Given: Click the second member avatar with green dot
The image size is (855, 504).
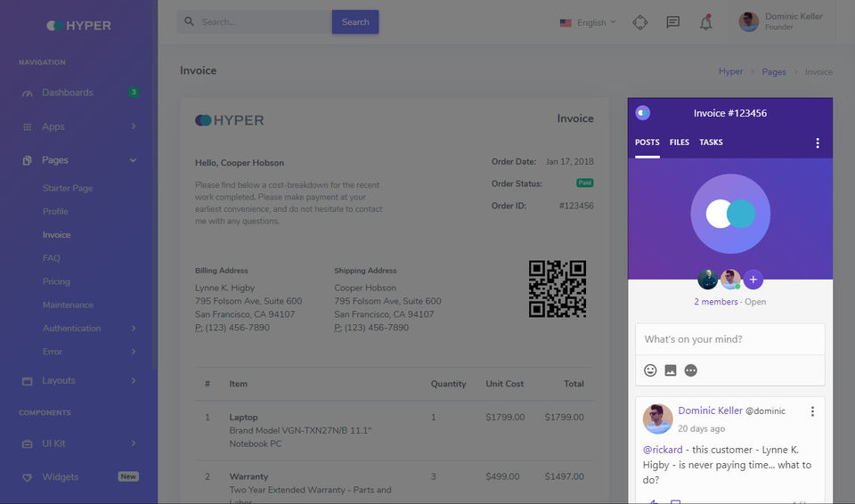Looking at the screenshot, I should click(x=730, y=280).
